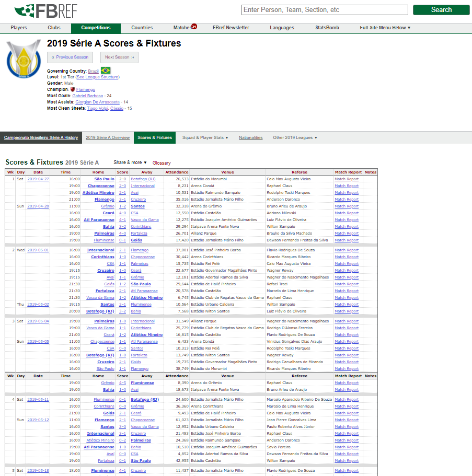The image size is (472, 476).
Task: Open Gabriel Barbosa player link
Action: [x=87, y=96]
